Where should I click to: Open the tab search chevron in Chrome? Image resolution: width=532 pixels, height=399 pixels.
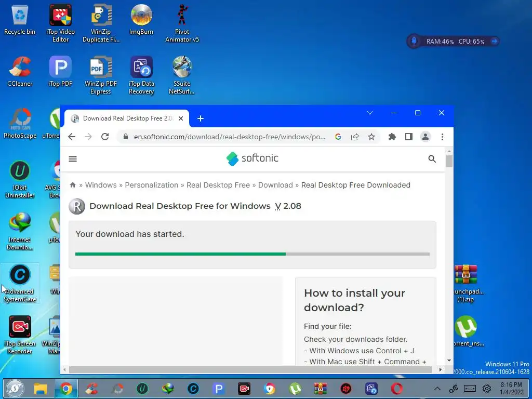[370, 113]
